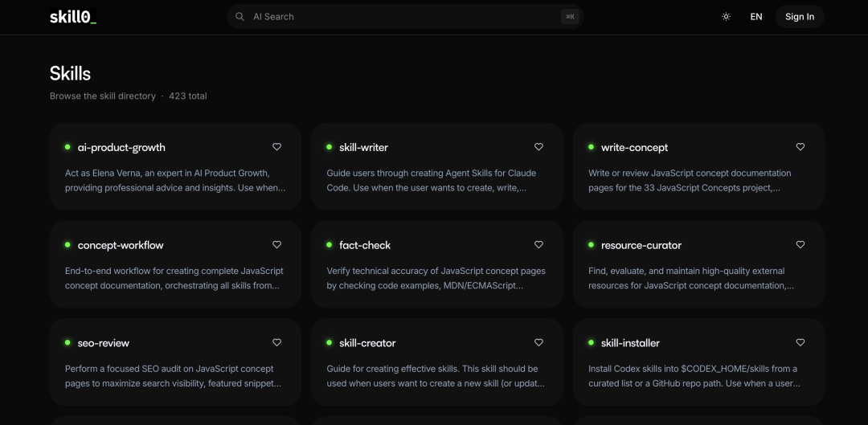Favorite the ai-product-growth skill heart icon
The height and width of the screenshot is (425, 868).
[x=277, y=147]
